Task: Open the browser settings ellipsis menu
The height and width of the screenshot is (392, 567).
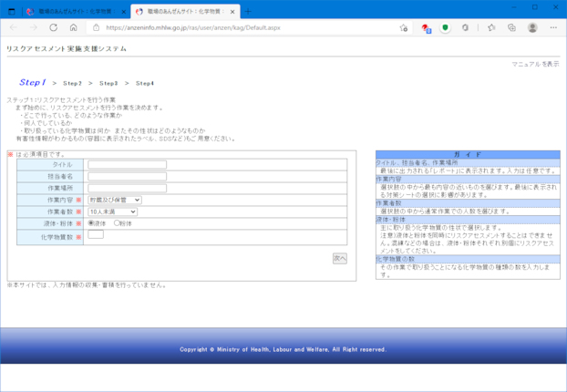Action: 553,27
